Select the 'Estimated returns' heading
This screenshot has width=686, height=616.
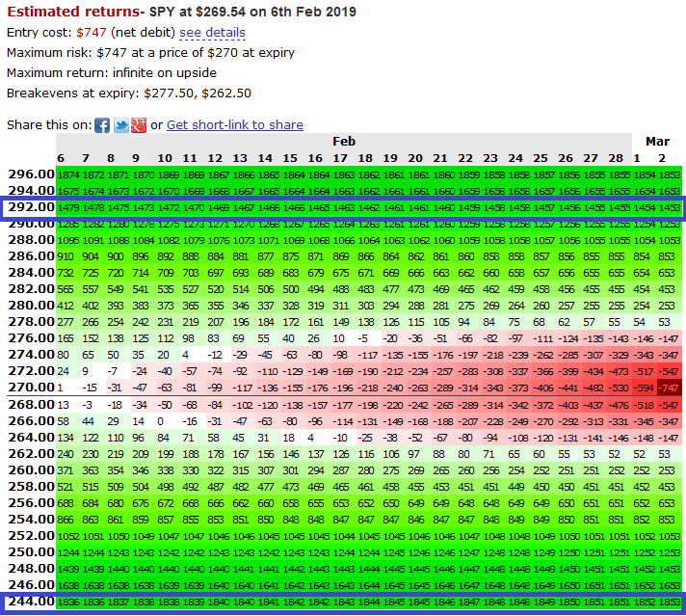pyautogui.click(x=73, y=12)
